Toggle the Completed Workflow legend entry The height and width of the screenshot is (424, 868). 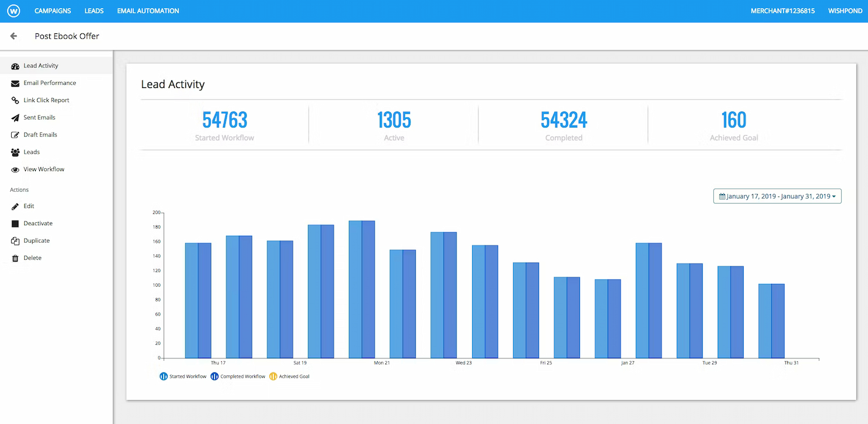pyautogui.click(x=238, y=376)
